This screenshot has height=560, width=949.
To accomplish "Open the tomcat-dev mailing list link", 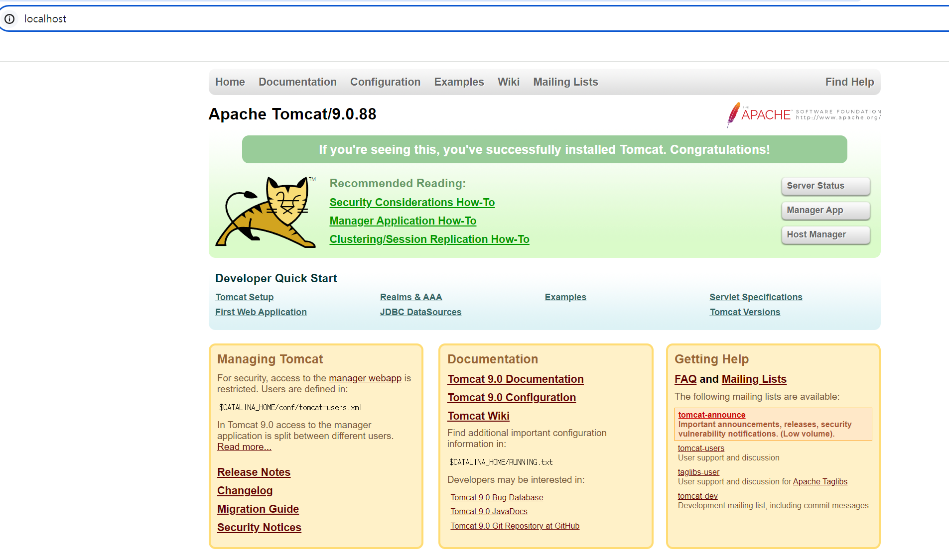I will click(x=697, y=496).
